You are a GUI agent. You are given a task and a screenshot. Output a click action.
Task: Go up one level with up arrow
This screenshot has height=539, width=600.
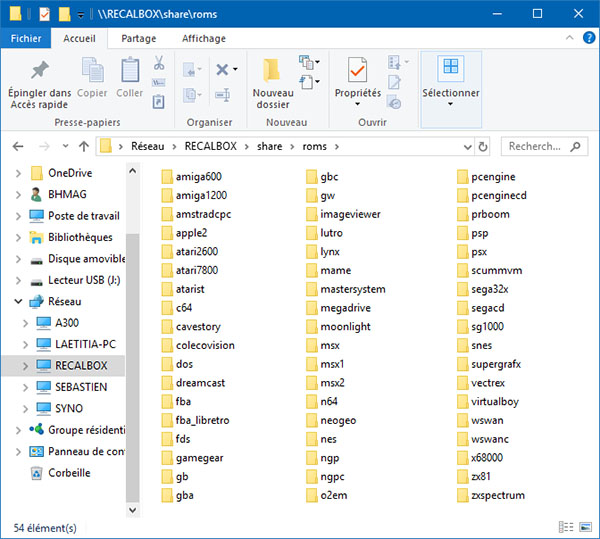(x=84, y=146)
